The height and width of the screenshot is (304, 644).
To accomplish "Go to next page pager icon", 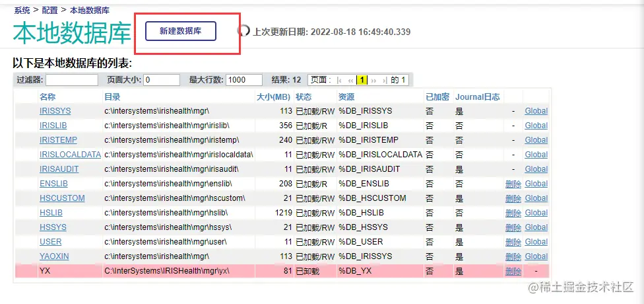I will tap(373, 80).
